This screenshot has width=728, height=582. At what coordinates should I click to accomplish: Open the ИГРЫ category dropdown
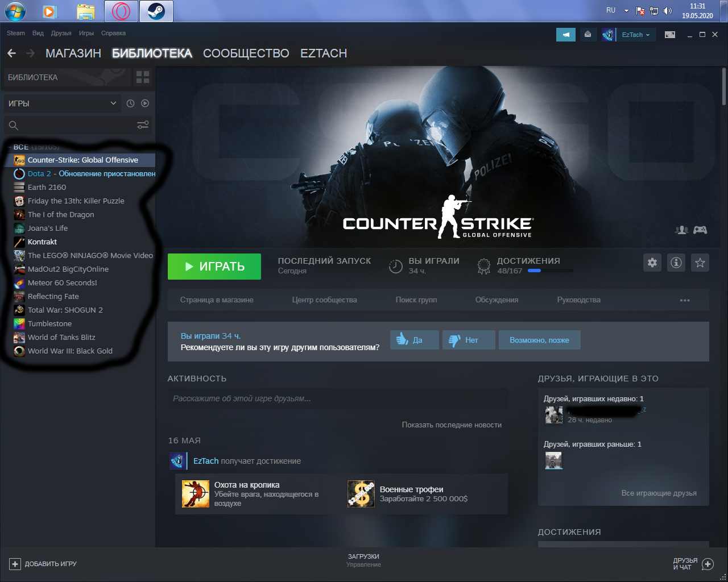pos(61,103)
